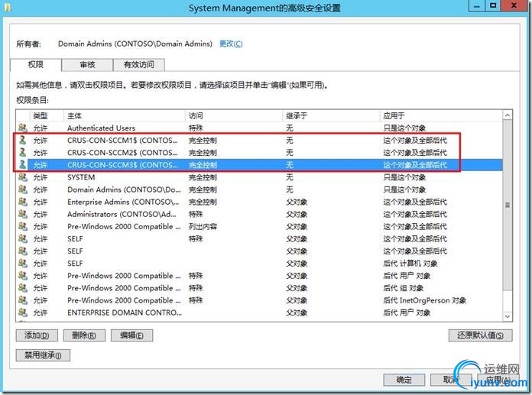This screenshot has height=395, width=532.
Task: Click the folder icon in the title bar
Action: point(8,7)
